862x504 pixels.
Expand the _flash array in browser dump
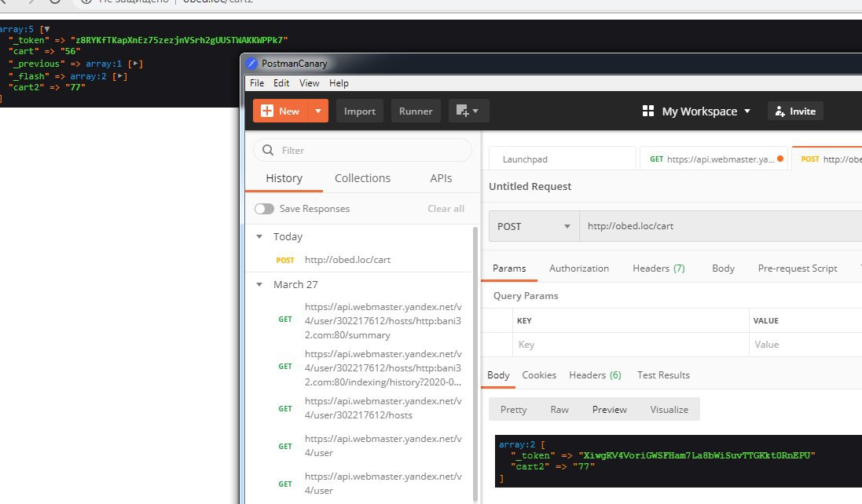[120, 76]
